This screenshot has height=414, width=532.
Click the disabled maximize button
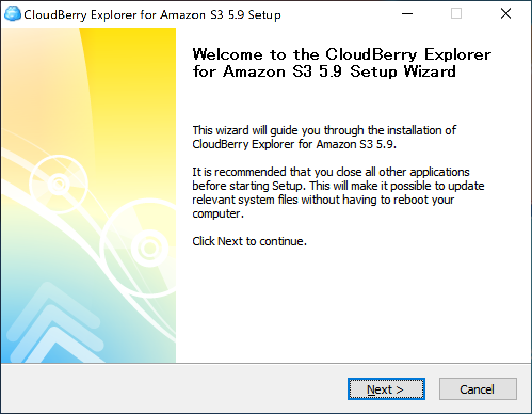click(x=456, y=14)
